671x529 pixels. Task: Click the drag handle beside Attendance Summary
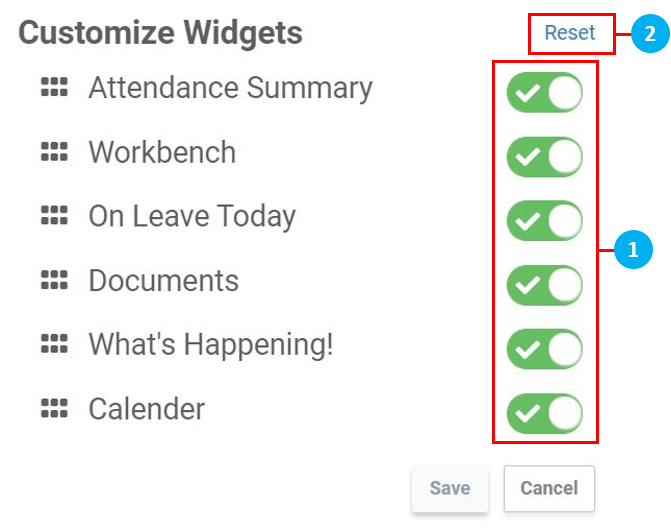(x=54, y=88)
